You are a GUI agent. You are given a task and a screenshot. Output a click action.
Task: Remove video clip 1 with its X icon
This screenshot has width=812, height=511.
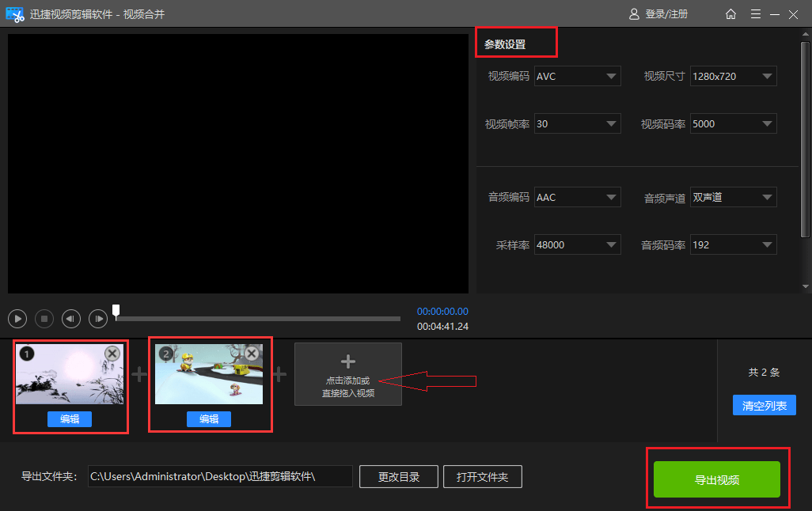pyautogui.click(x=112, y=354)
